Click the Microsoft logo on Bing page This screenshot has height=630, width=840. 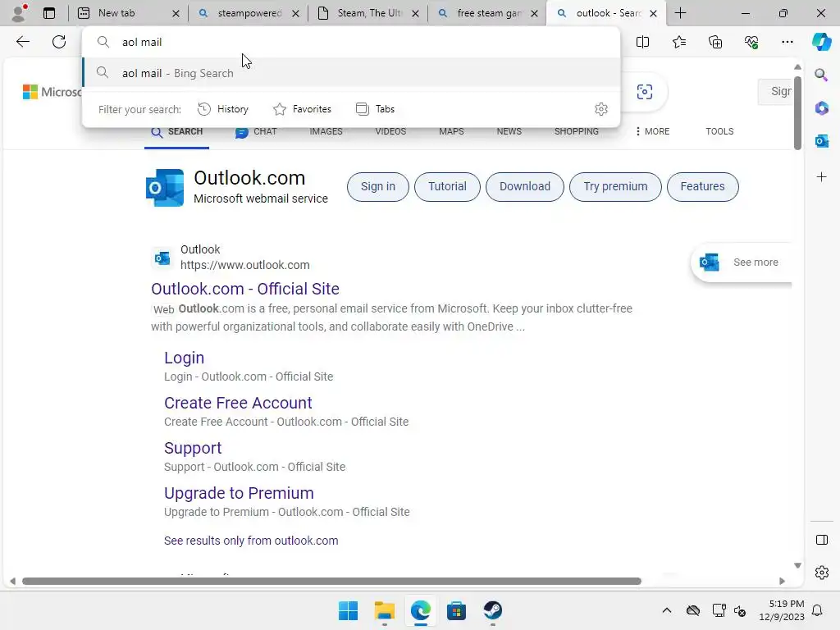coord(52,92)
